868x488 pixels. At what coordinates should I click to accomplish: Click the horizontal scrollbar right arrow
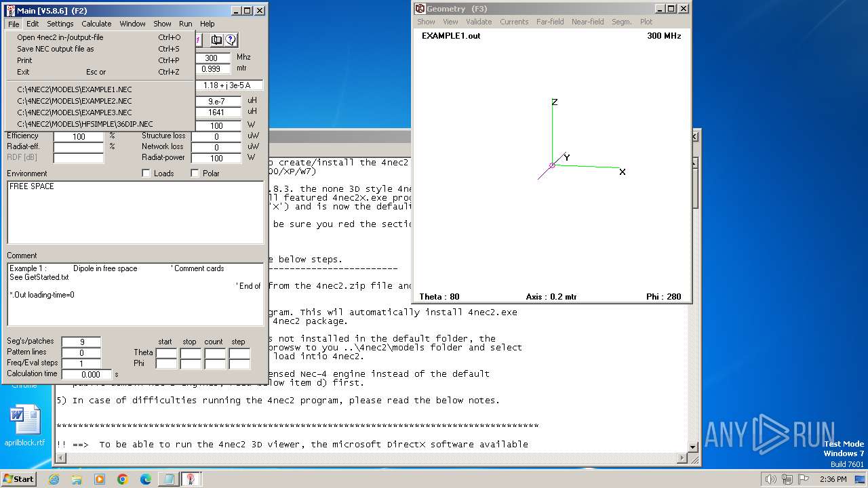[x=683, y=458]
